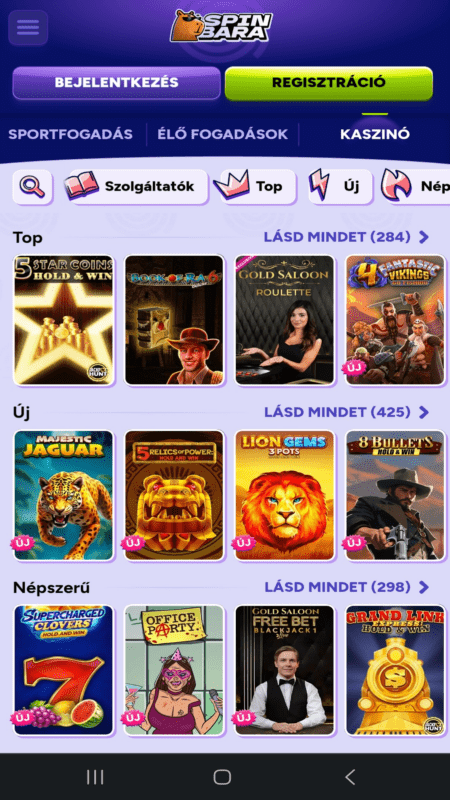Open Book of Ra 6 game thumbnail
The width and height of the screenshot is (450, 800).
[x=174, y=320]
